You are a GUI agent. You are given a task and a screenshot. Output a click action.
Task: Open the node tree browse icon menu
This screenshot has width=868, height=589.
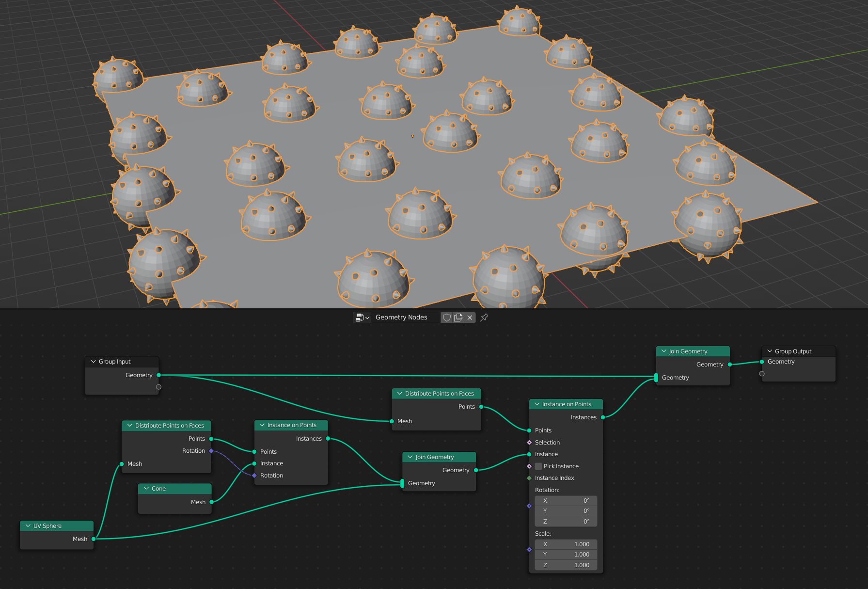point(362,318)
